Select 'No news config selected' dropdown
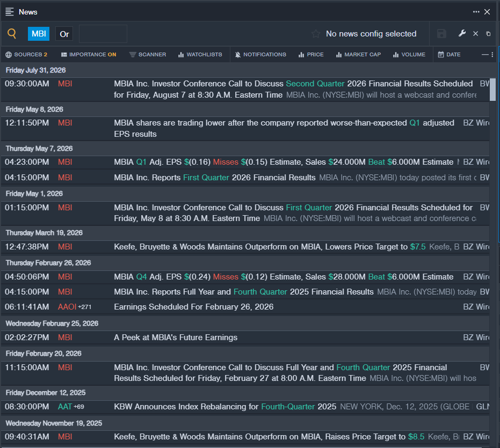The height and width of the screenshot is (448, 500). (371, 34)
